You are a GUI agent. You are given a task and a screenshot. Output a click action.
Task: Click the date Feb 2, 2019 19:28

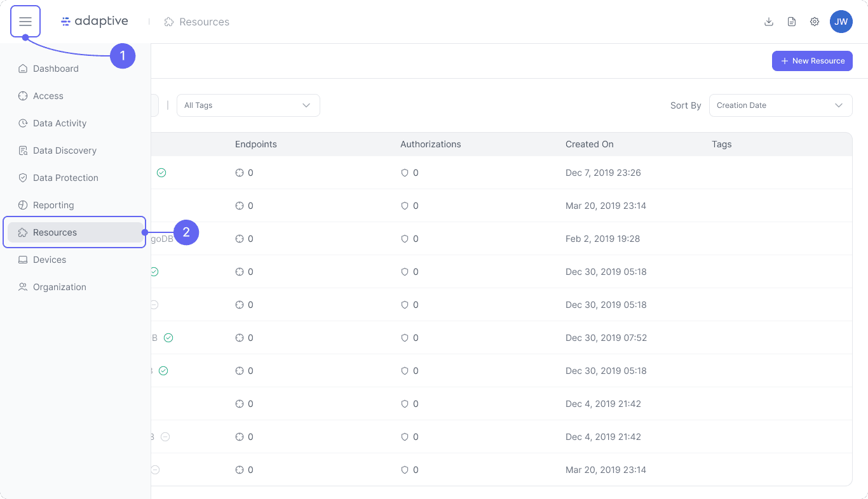pyautogui.click(x=603, y=239)
